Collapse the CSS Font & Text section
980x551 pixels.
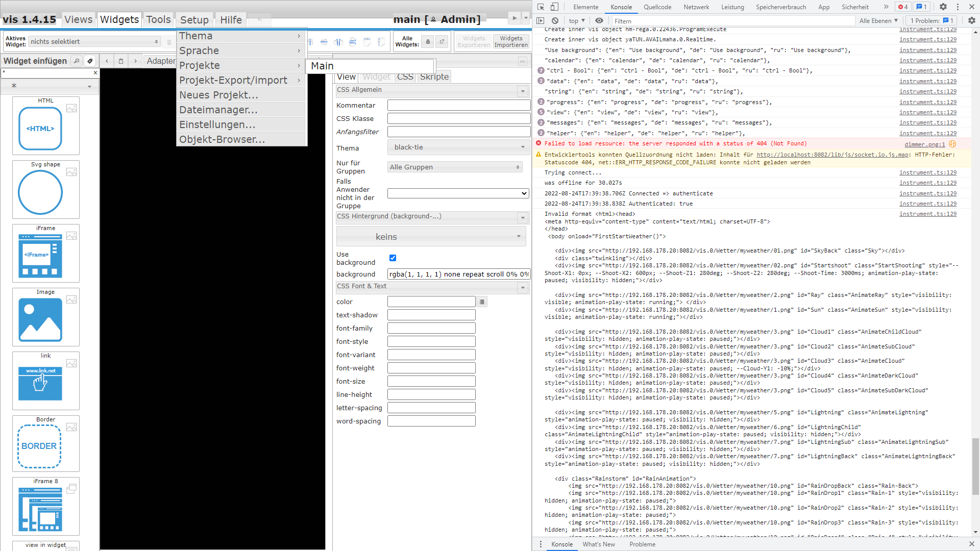click(x=523, y=288)
